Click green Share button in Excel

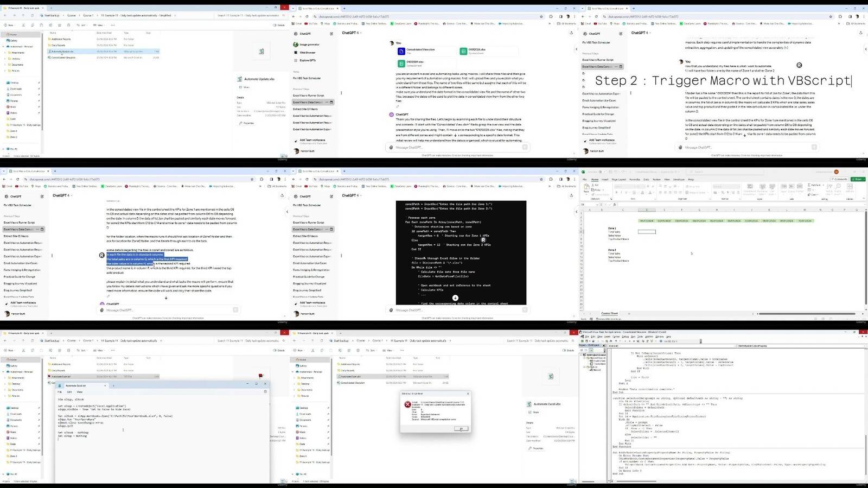coord(858,179)
